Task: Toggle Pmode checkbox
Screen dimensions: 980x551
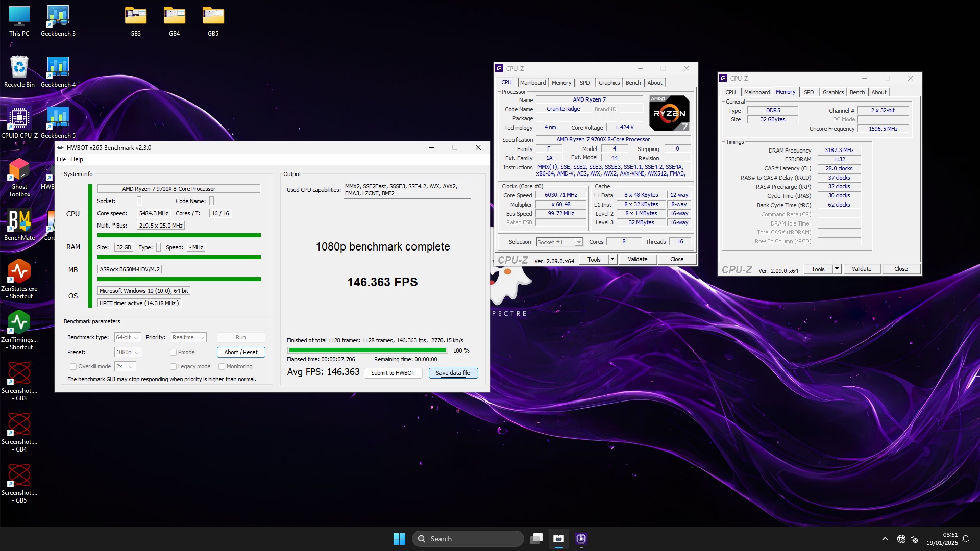Action: pos(173,352)
